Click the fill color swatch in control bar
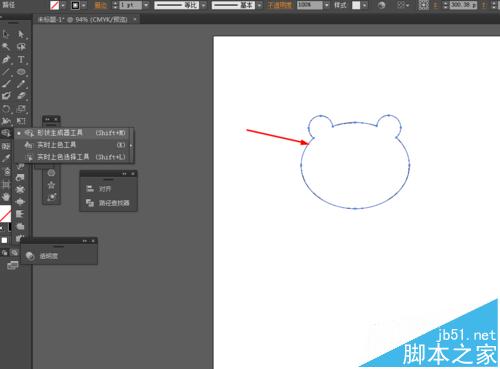Viewport: 500px width, 369px height. [54, 5]
